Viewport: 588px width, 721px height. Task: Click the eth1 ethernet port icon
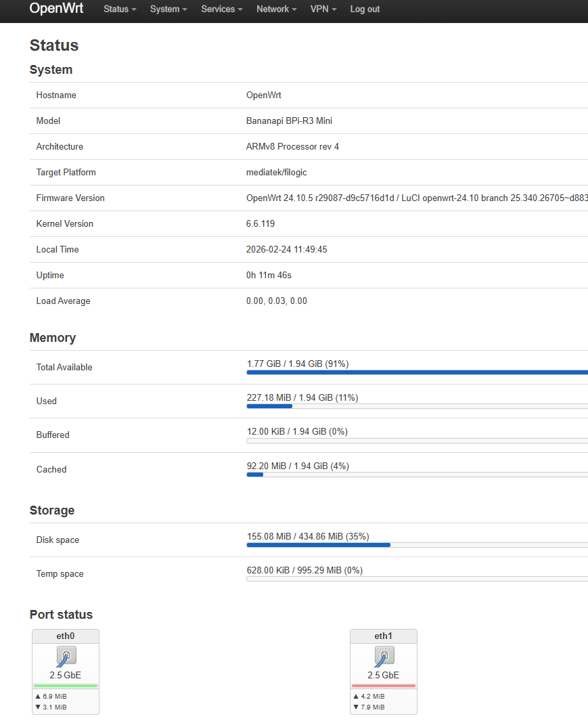pos(384,655)
